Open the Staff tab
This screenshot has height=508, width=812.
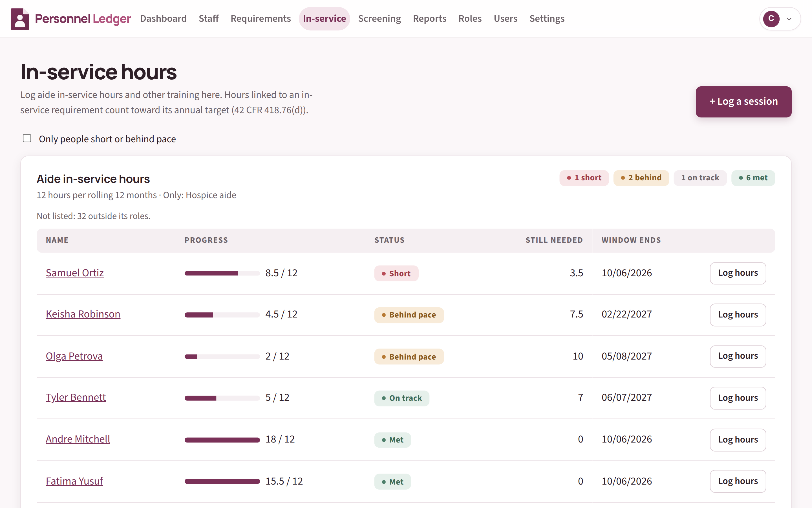tap(208, 18)
